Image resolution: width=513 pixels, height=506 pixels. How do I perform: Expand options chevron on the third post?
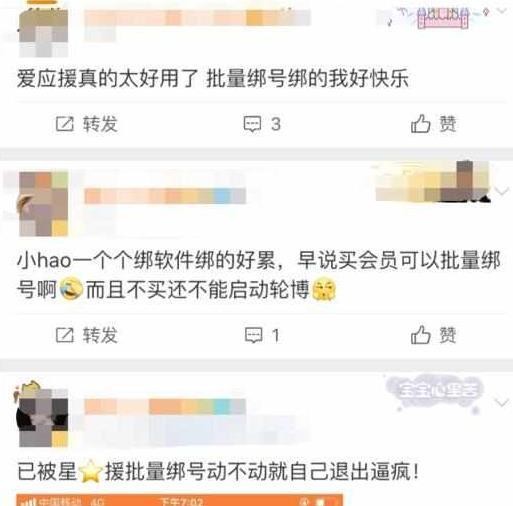pyautogui.click(x=502, y=403)
